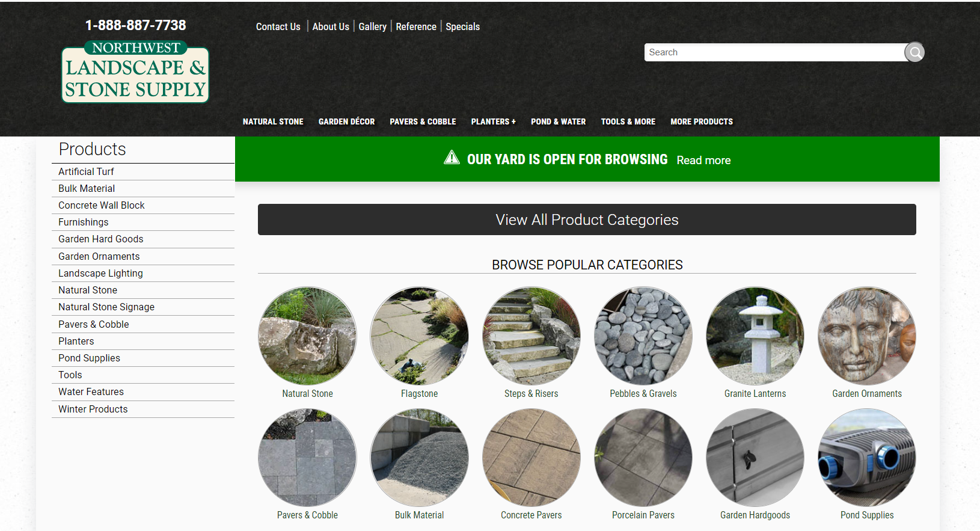This screenshot has width=980, height=531.
Task: Click into the Search input field
Action: (x=774, y=52)
